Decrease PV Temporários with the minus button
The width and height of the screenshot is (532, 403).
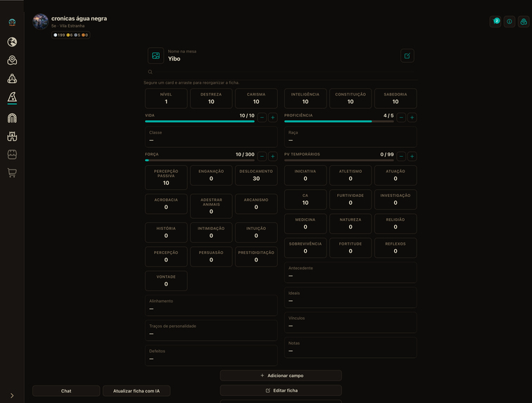point(401,156)
